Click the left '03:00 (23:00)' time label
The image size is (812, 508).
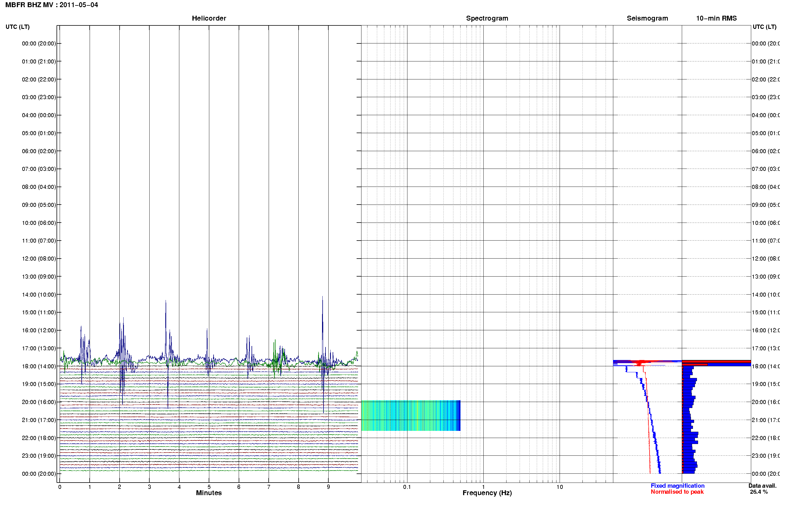tap(39, 97)
